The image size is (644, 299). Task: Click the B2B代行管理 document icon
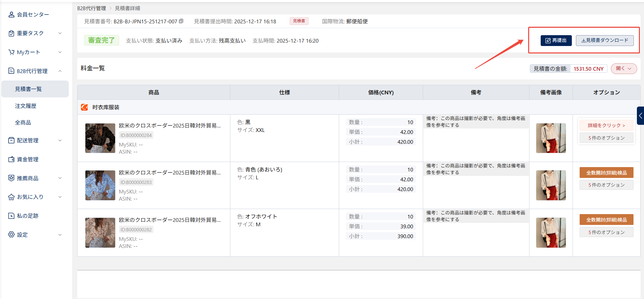11,71
